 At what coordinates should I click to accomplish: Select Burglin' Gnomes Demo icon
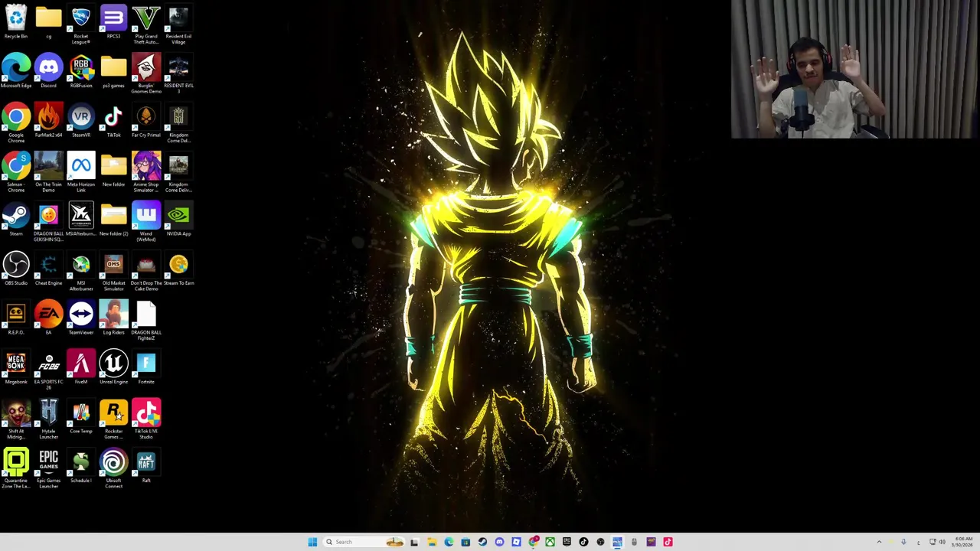coord(146,74)
